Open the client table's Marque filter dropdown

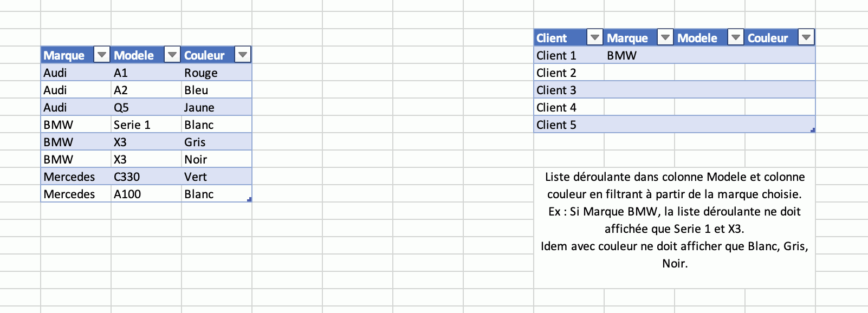[665, 37]
